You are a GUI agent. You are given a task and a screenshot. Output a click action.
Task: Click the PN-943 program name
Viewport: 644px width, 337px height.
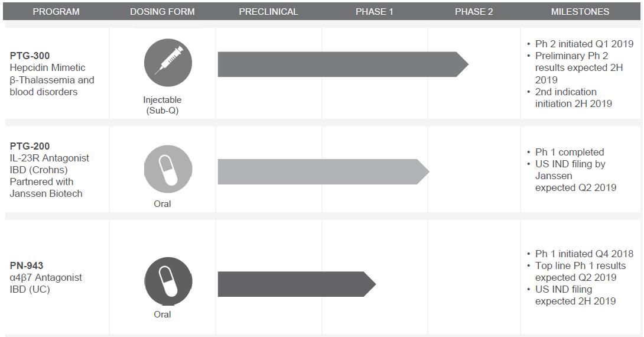coord(27,265)
